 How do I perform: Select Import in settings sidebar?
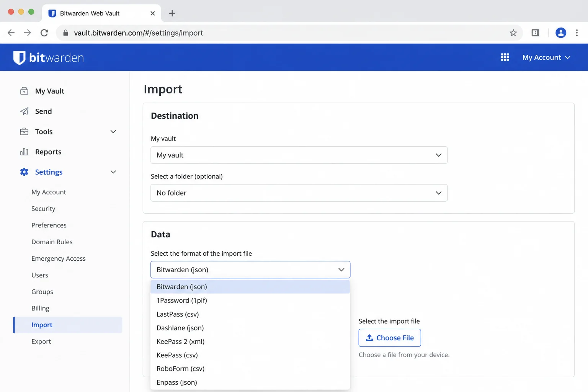[x=68, y=325]
